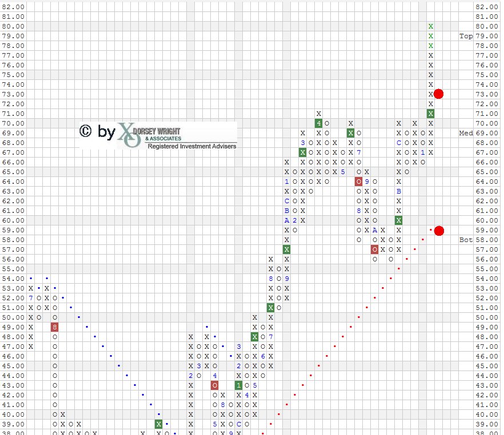
Task: Click the green X in the 80.00 row
Action: 431,26
